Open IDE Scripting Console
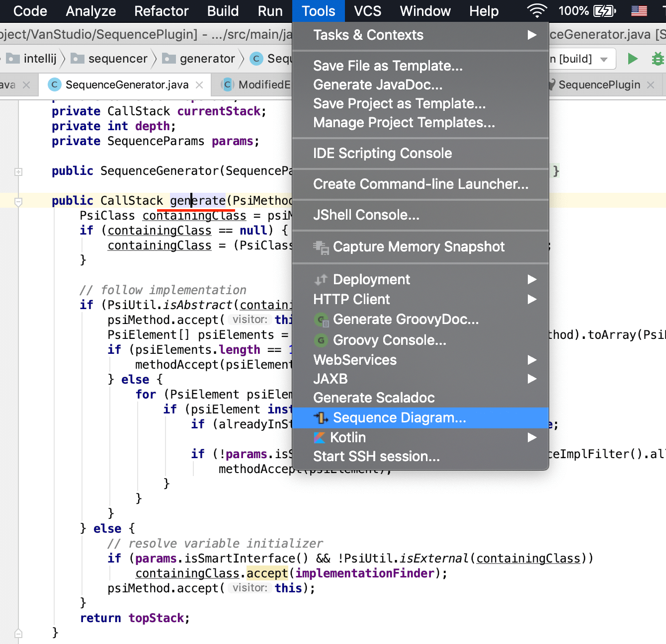The image size is (666, 644). [x=420, y=154]
